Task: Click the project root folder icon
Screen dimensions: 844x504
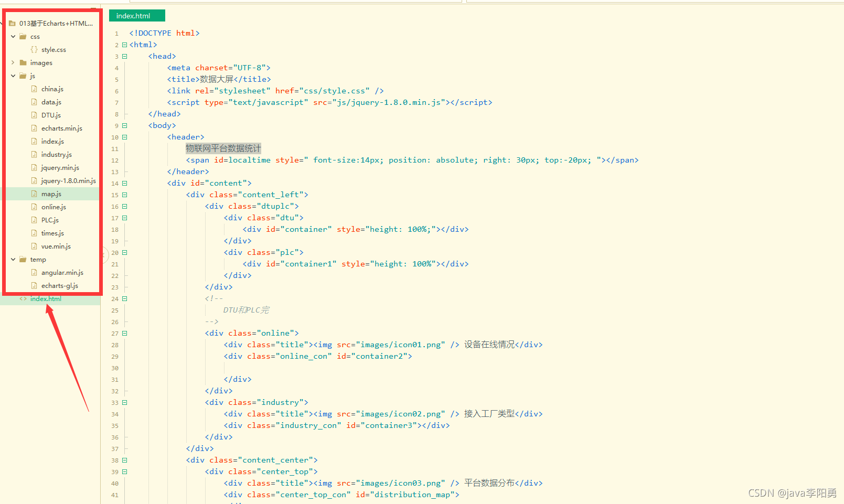Action: (x=12, y=24)
